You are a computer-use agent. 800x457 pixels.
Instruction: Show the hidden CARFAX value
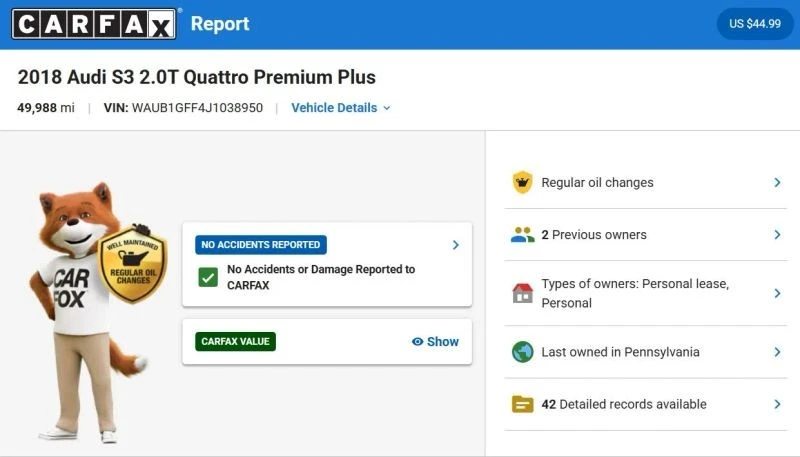435,342
